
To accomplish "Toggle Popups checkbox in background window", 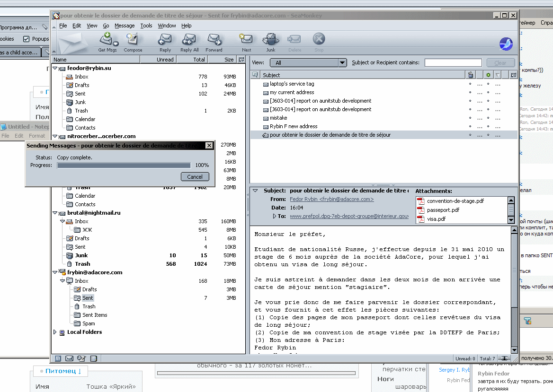I will (x=26, y=39).
